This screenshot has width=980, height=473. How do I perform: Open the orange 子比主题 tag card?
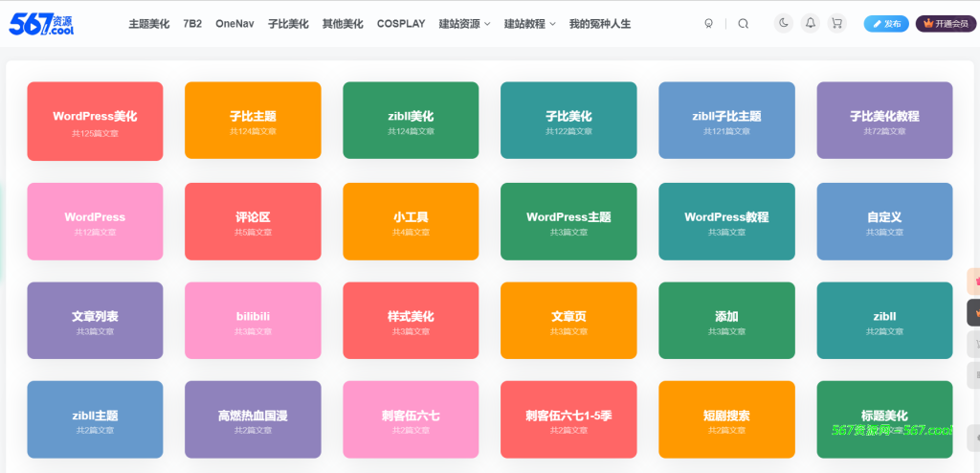(x=253, y=120)
